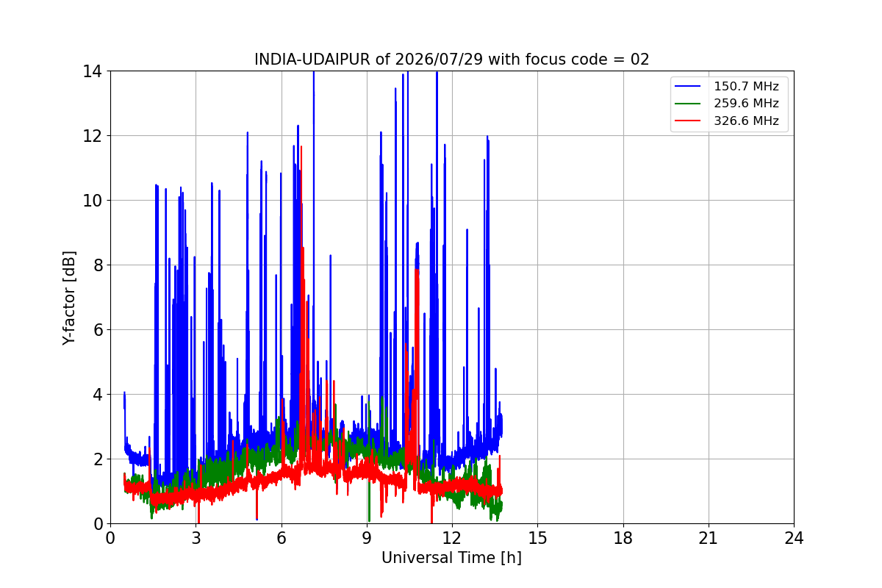Image resolution: width=882 pixels, height=588 pixels.
Task: Click the red line legend swatch
Action: click(688, 121)
